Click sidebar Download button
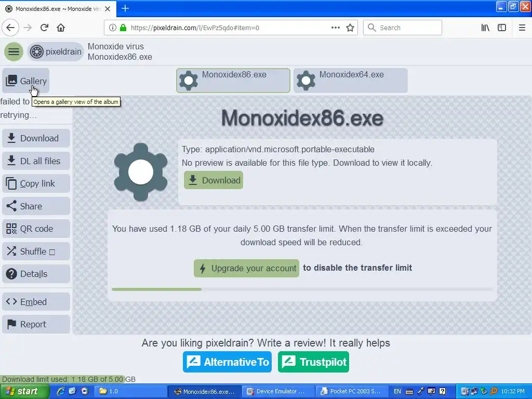Image resolution: width=532 pixels, height=399 pixels. [x=36, y=138]
